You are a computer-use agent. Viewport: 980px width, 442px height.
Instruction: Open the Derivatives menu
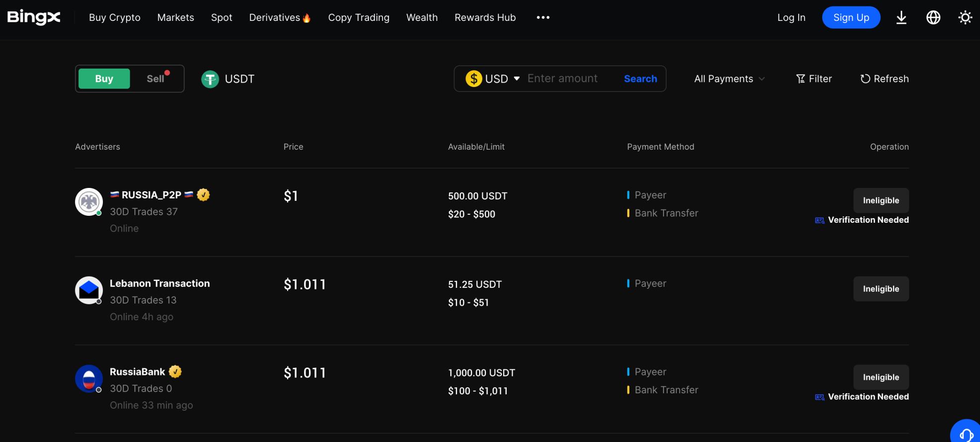click(280, 17)
